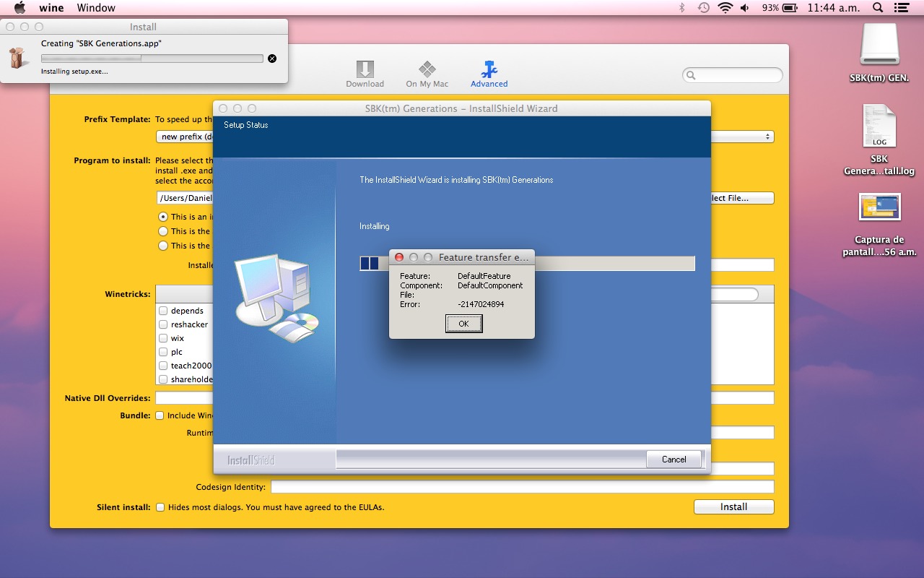Viewport: 924px width, 578px height.
Task: Click the search field in Wineskin toolbar
Action: pyautogui.click(x=733, y=75)
